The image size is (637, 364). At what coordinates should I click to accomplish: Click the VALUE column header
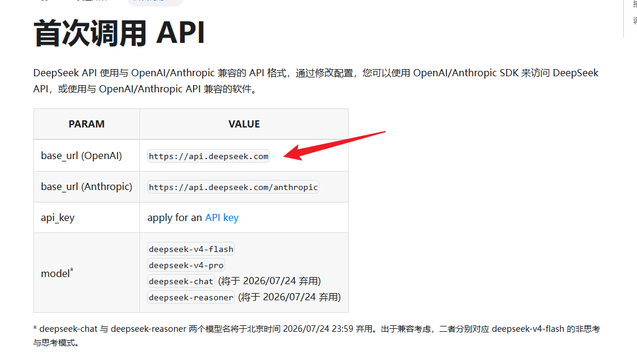[244, 124]
